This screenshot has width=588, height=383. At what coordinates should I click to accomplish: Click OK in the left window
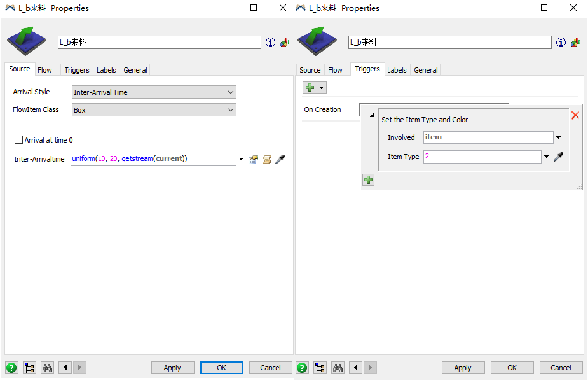pos(222,368)
